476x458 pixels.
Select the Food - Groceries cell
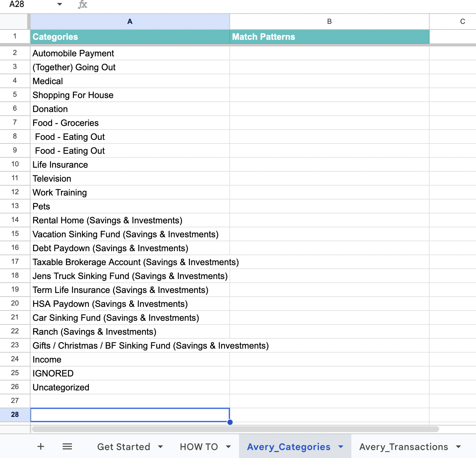tap(130, 123)
